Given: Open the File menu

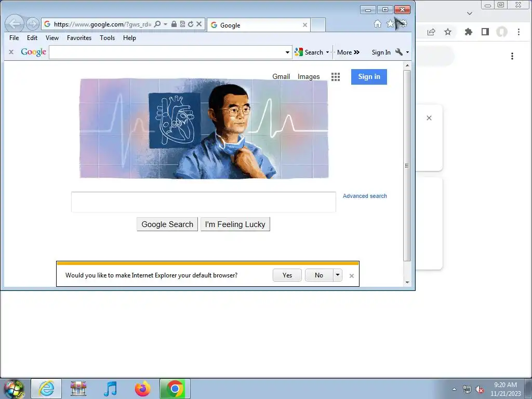Looking at the screenshot, I should tap(14, 38).
